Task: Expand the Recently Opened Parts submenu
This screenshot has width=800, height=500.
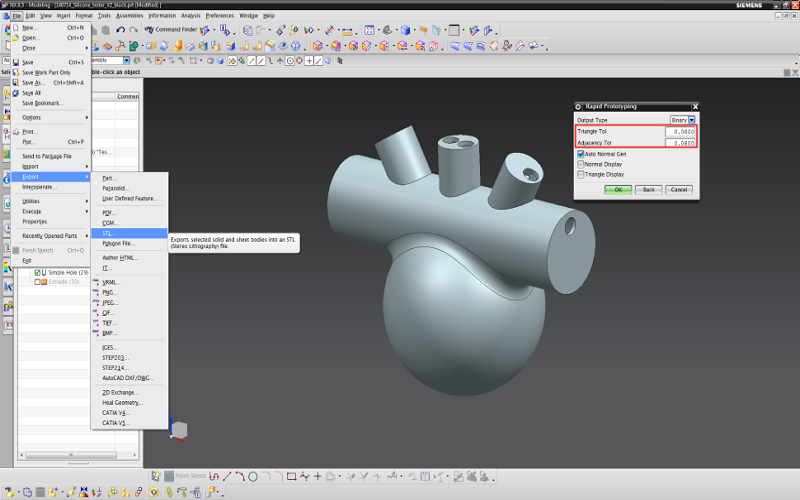Action: pos(50,235)
